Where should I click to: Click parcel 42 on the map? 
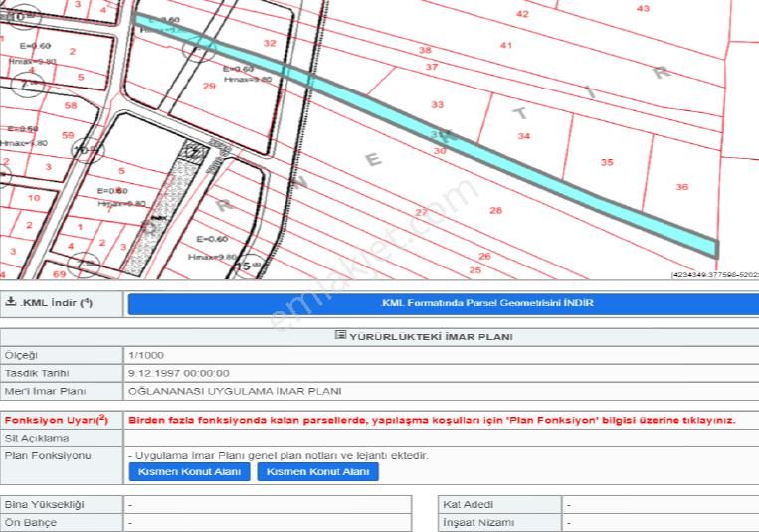click(523, 14)
